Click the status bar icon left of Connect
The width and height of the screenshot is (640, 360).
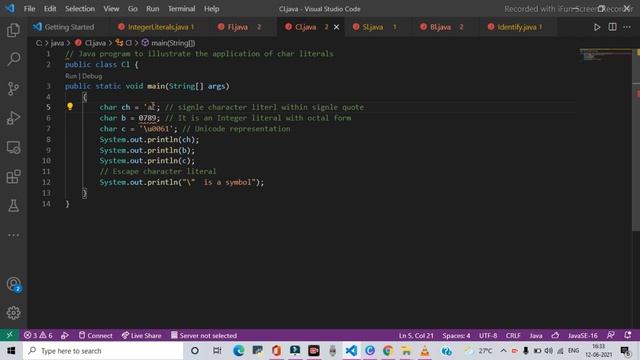coord(64,336)
